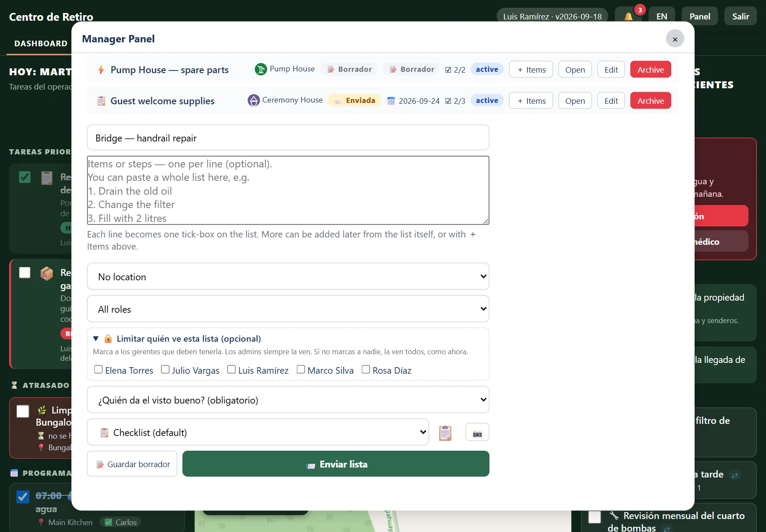Viewport: 766px width, 532px height.
Task: Click the wrench icon on Revisión mensual task
Action: click(614, 516)
